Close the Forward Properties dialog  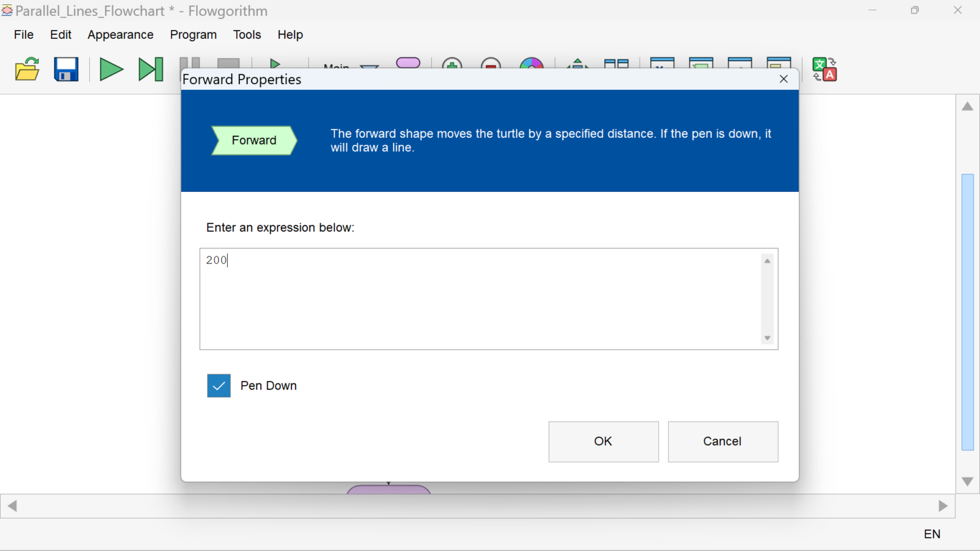(x=783, y=79)
